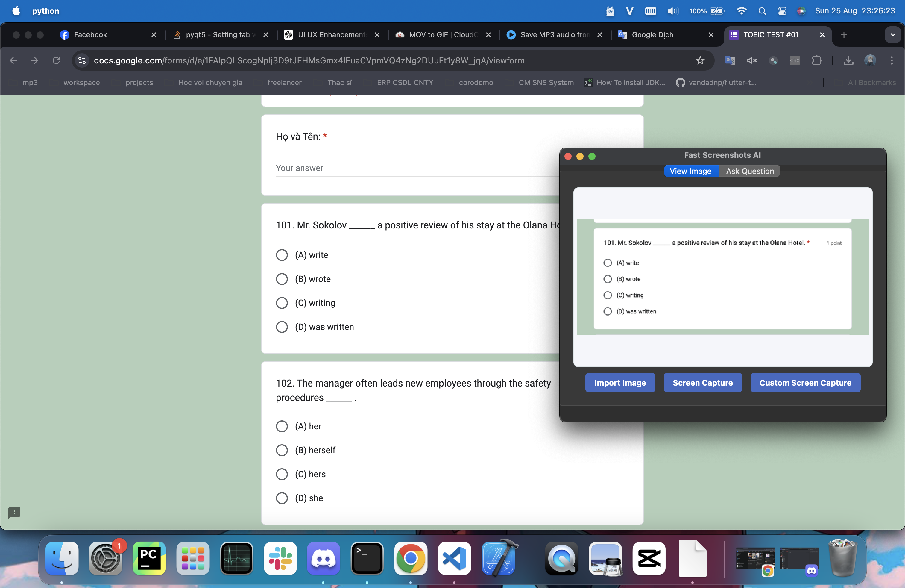Expand the Chrome tab search dropdown
The image size is (905, 588).
tap(892, 35)
